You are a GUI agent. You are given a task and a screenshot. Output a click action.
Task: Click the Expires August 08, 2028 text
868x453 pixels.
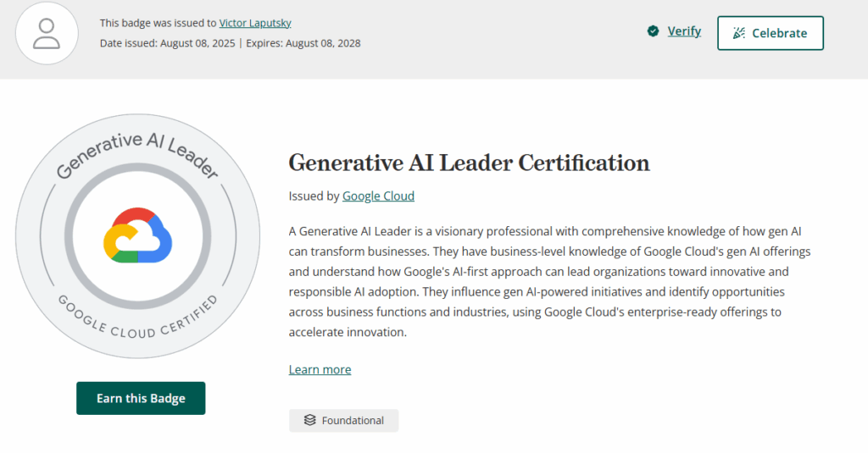tap(303, 43)
